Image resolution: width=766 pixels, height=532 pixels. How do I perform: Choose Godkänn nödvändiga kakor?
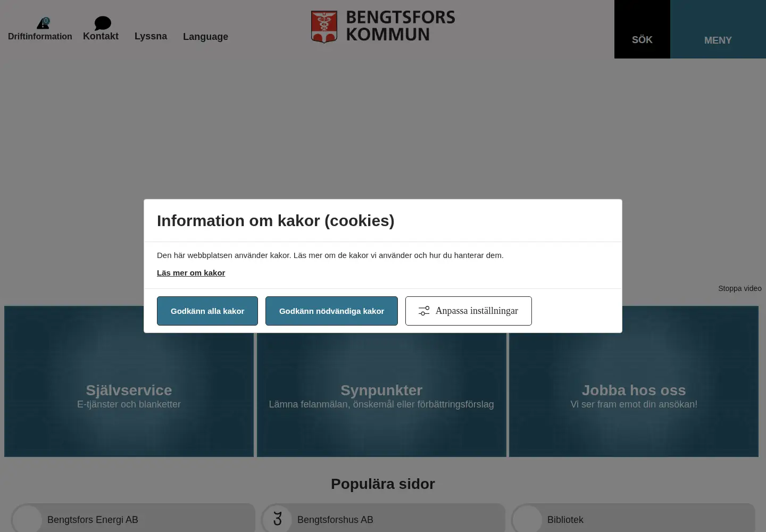(331, 311)
